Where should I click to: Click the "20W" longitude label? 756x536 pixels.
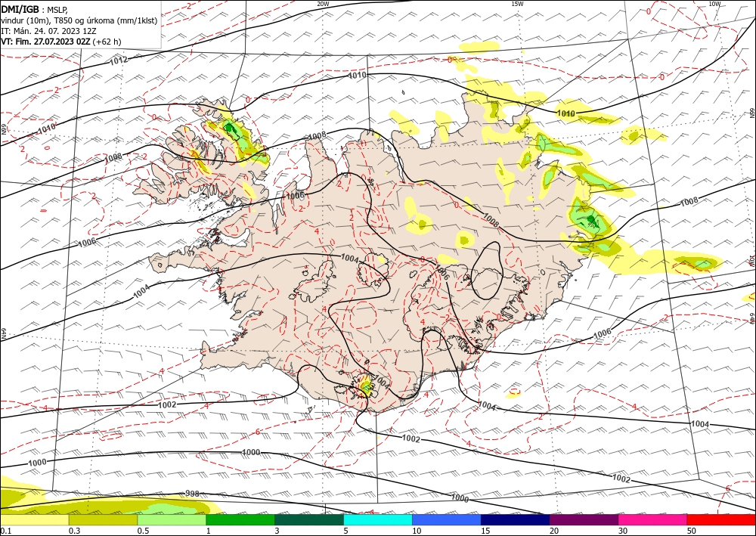[x=323, y=4]
